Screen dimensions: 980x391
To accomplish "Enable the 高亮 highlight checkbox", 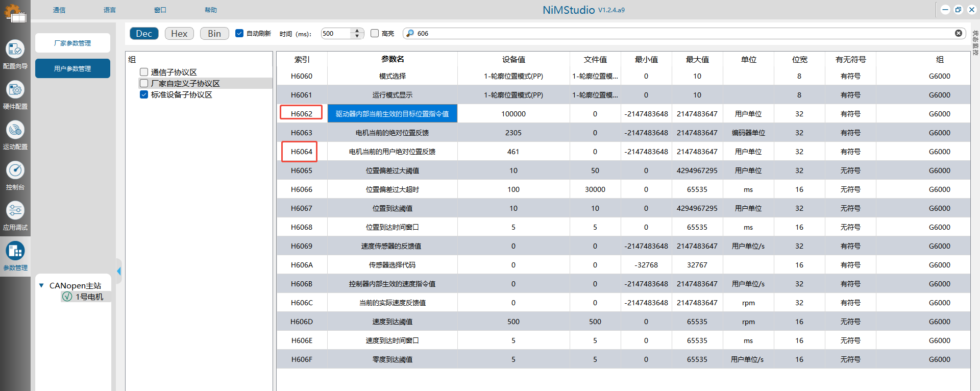I will [375, 33].
